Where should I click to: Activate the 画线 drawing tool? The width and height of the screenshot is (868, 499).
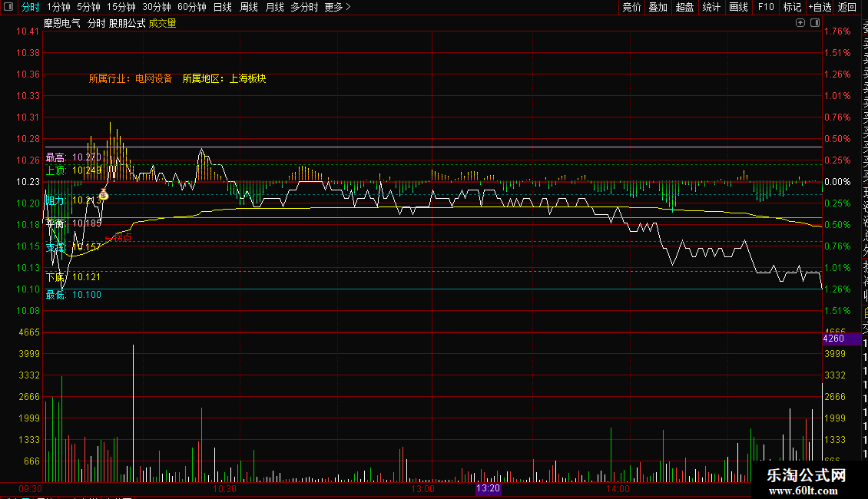(738, 7)
